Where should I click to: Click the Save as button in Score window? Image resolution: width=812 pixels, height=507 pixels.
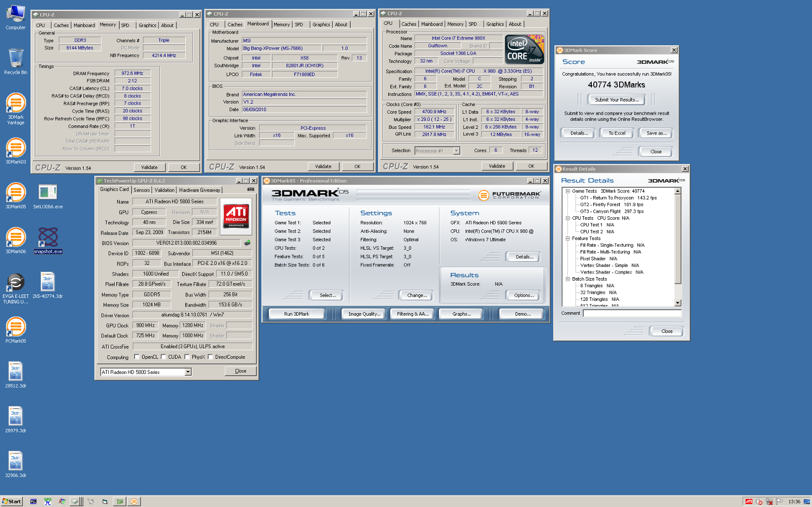tap(656, 133)
